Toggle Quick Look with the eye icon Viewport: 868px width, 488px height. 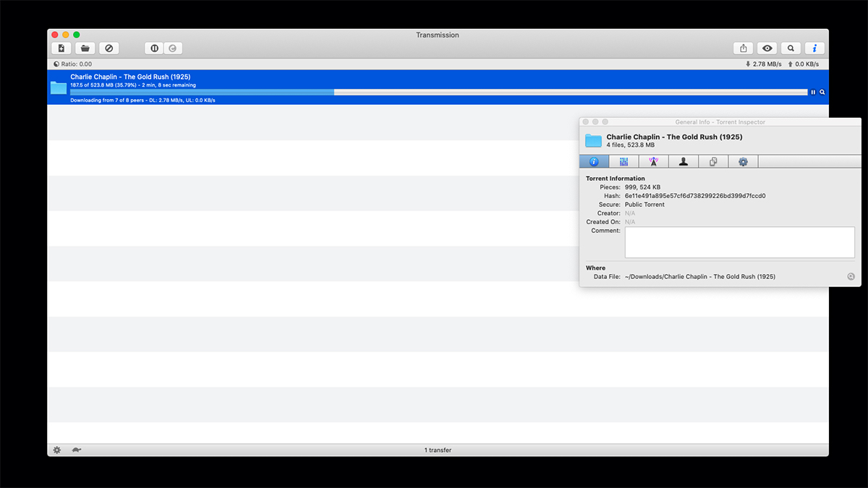767,48
